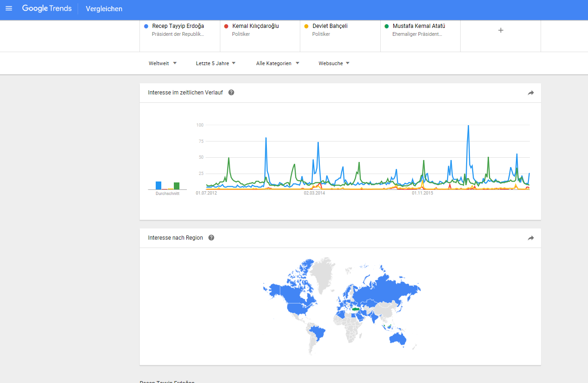Select the red Kemal Kılıçdaroğlu color dot

(x=226, y=26)
